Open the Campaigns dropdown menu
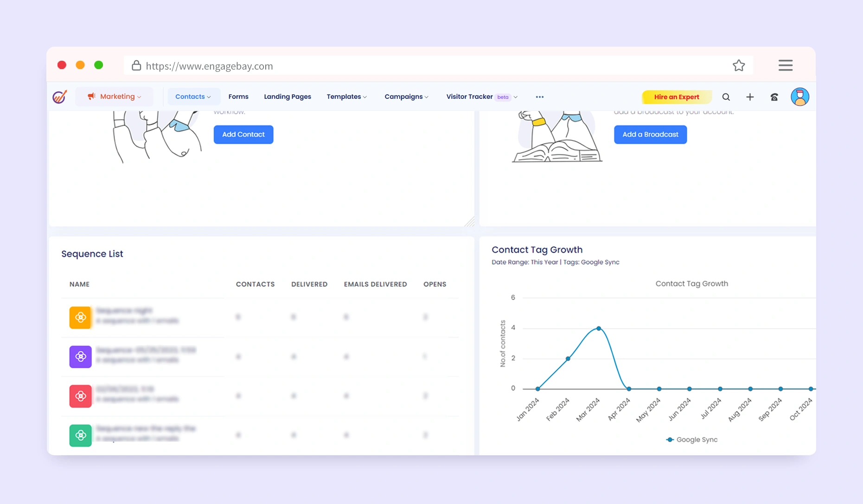Image resolution: width=863 pixels, height=504 pixels. (x=406, y=96)
